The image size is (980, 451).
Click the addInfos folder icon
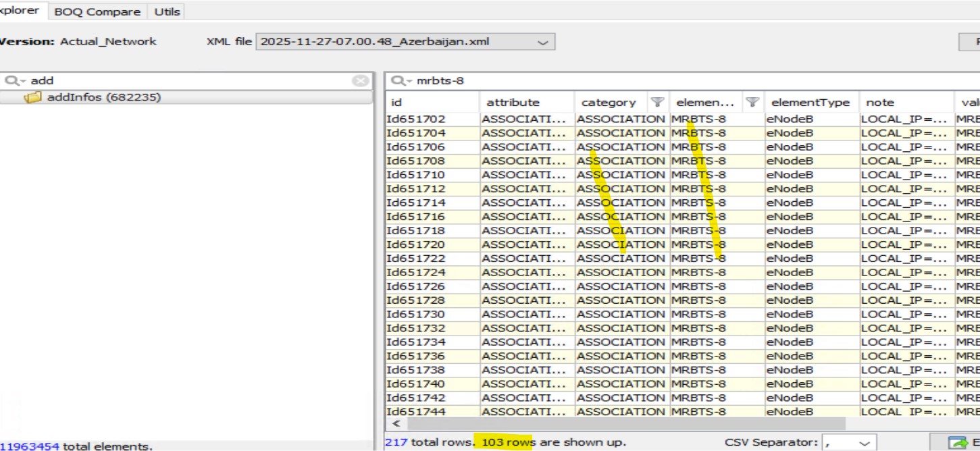(x=32, y=98)
